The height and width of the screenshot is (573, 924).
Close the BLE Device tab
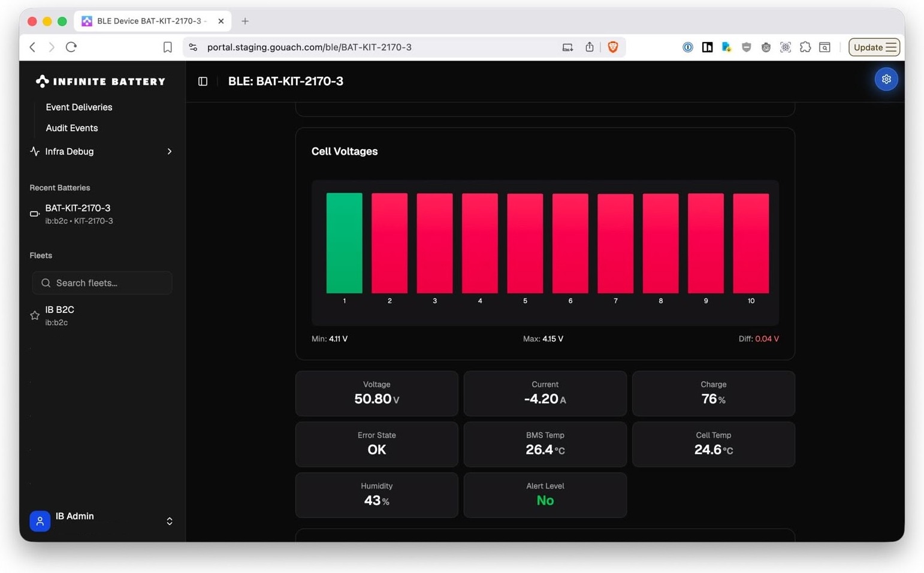tap(221, 21)
